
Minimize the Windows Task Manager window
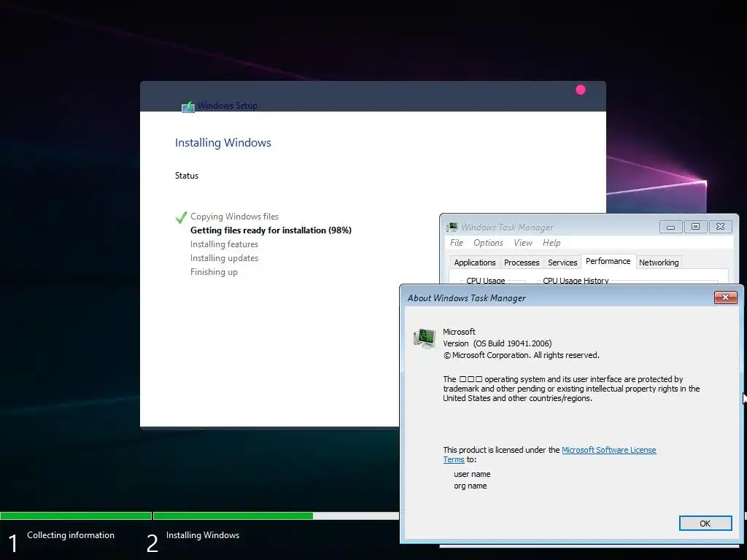[x=671, y=227]
